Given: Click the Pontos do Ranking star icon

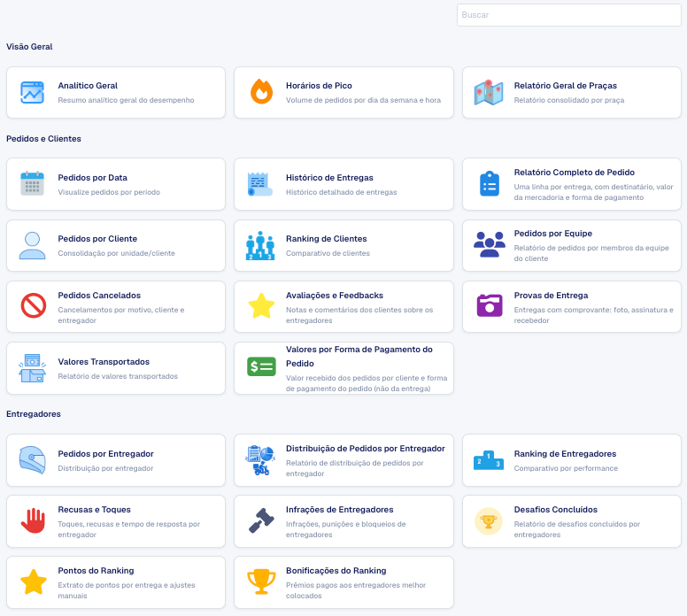Looking at the screenshot, I should click(x=34, y=581).
